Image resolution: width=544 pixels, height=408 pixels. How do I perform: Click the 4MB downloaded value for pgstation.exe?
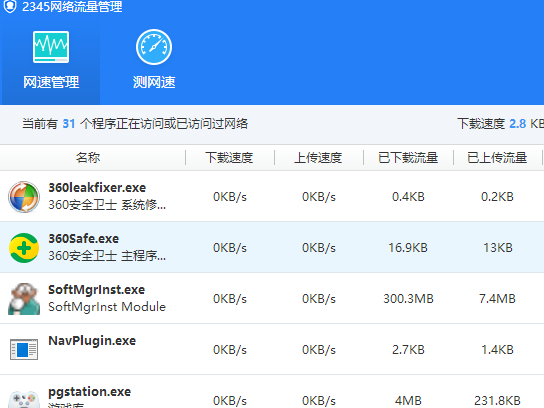pyautogui.click(x=408, y=401)
